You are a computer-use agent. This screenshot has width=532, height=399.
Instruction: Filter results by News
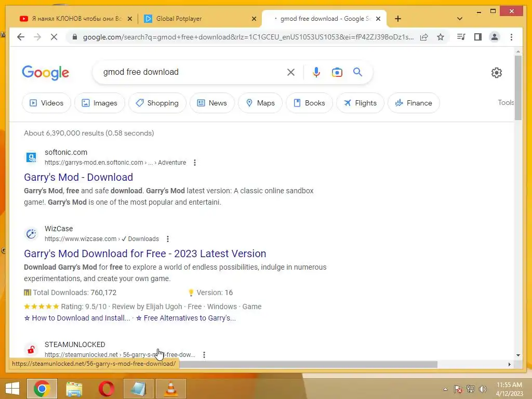212,103
